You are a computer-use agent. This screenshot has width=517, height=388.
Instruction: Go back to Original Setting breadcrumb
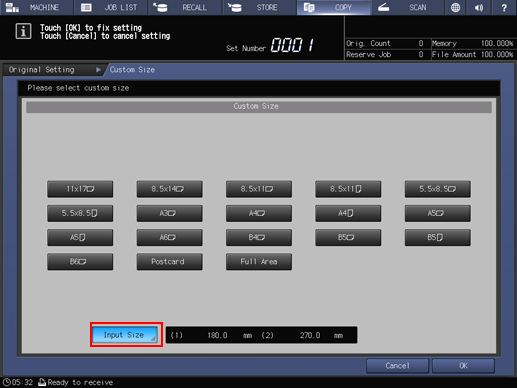click(53, 70)
